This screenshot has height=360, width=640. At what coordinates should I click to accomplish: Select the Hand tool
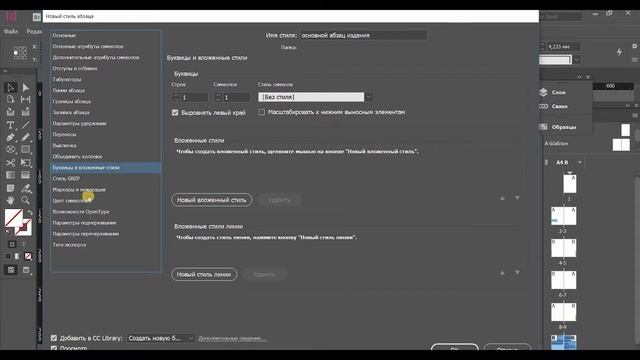tap(11, 200)
